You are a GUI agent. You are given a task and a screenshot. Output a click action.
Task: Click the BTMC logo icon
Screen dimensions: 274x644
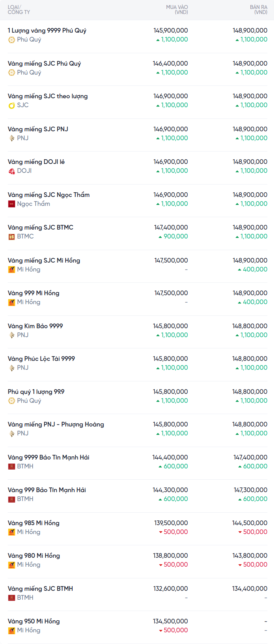pos(12,237)
